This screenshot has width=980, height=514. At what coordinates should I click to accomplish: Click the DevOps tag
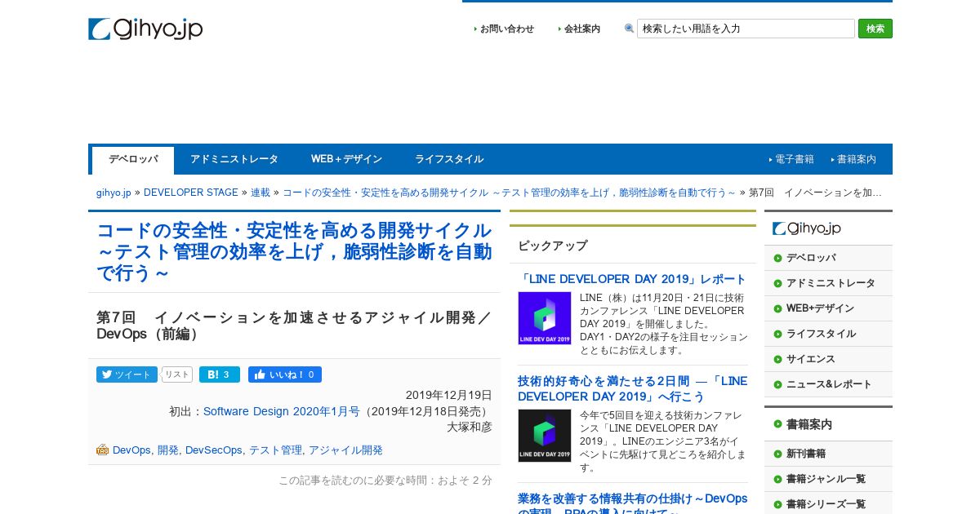click(131, 450)
